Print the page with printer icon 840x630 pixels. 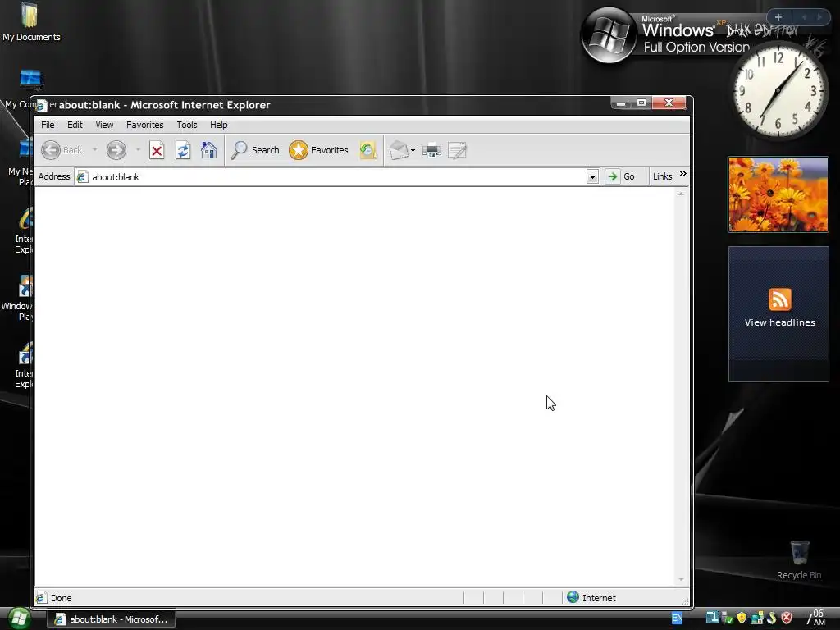coord(431,150)
